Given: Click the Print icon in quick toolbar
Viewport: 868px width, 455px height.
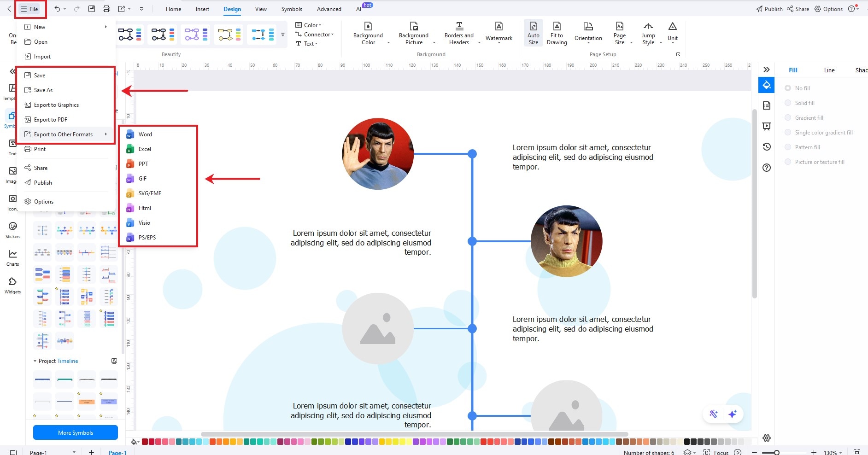Looking at the screenshot, I should tap(106, 9).
